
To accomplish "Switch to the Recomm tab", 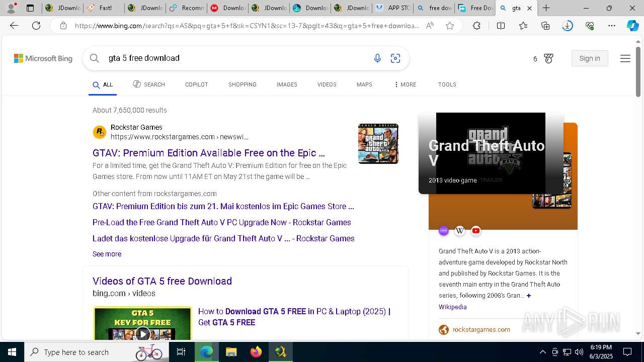I will [x=186, y=8].
